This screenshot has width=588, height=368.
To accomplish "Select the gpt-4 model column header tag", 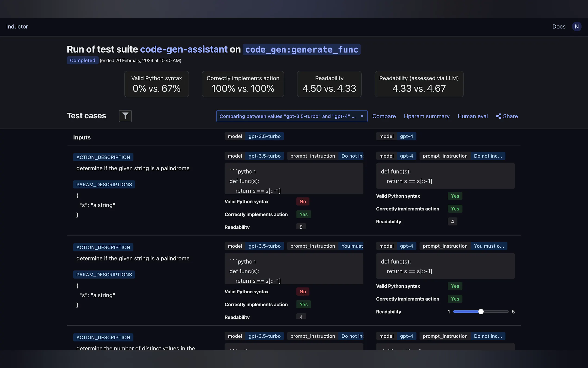I will 406,136.
